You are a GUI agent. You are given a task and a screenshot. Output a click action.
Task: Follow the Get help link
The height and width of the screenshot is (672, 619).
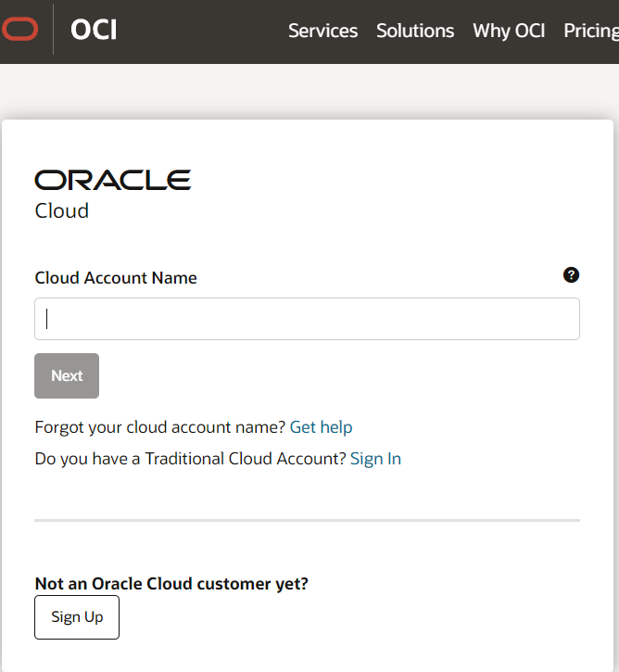click(x=321, y=427)
